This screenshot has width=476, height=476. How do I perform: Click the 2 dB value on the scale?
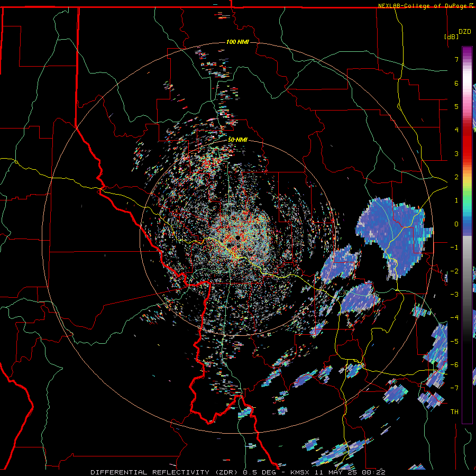click(x=456, y=177)
